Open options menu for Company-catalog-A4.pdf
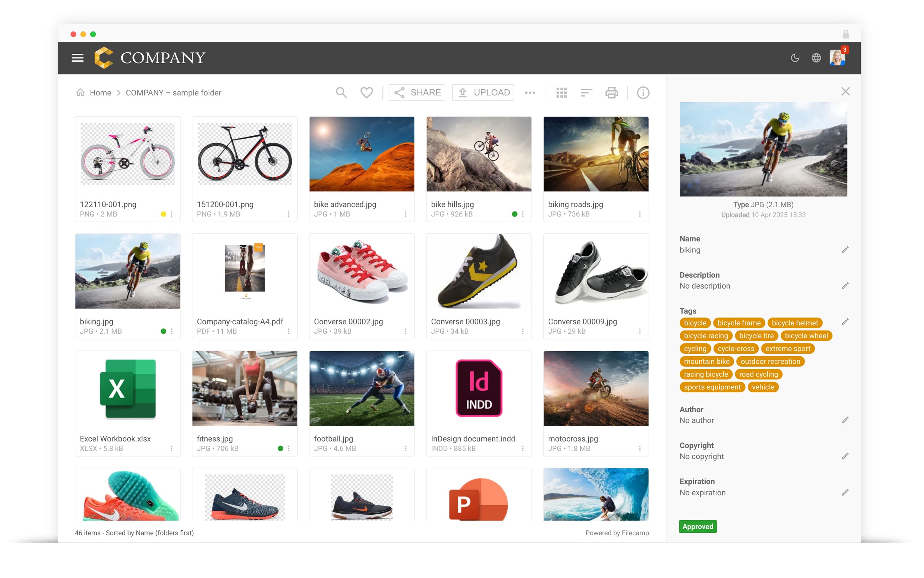This screenshot has height=578, width=924. coord(289,331)
